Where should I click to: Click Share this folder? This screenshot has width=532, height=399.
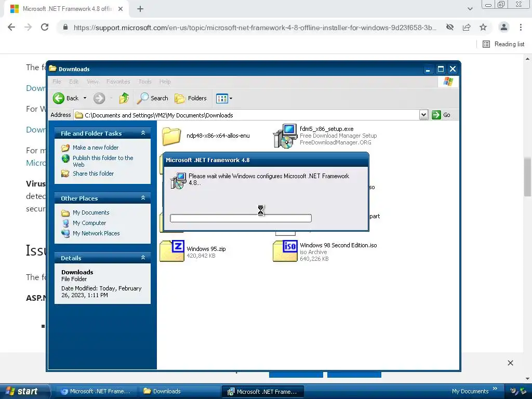tap(93, 174)
